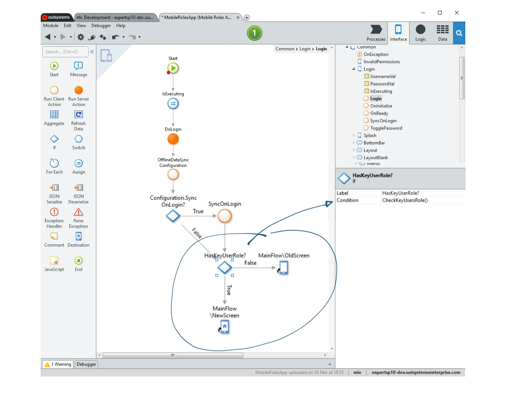
Task: Switch to the Logic tab
Action: [420, 33]
